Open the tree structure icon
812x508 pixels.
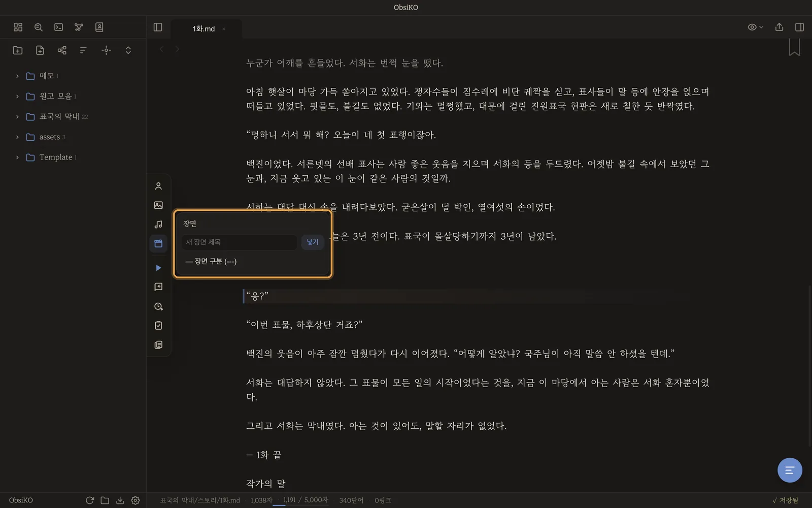pyautogui.click(x=62, y=50)
